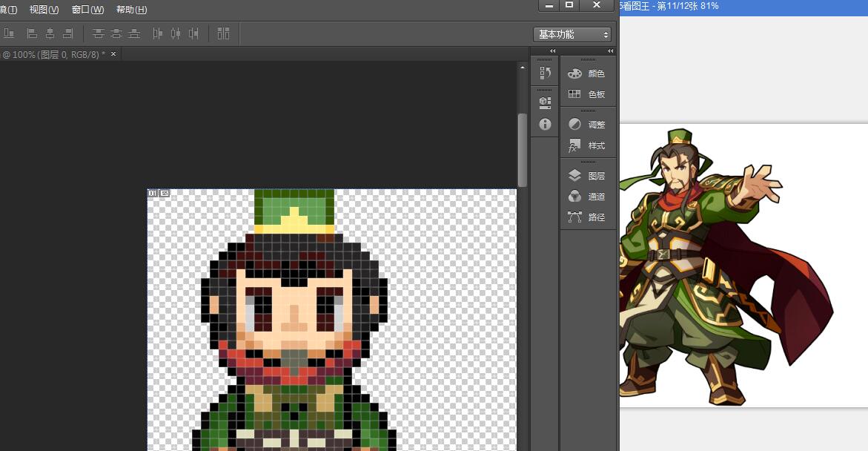This screenshot has height=451, width=868.
Task: Open the 基本功能 workspace dropdown
Action: pos(572,34)
